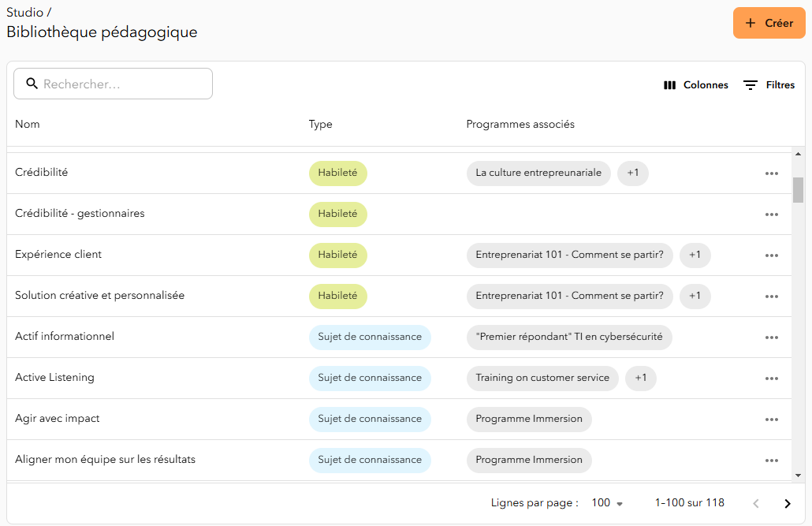Expand +1 programs on Expérience client row
The image size is (812, 526).
tap(695, 255)
